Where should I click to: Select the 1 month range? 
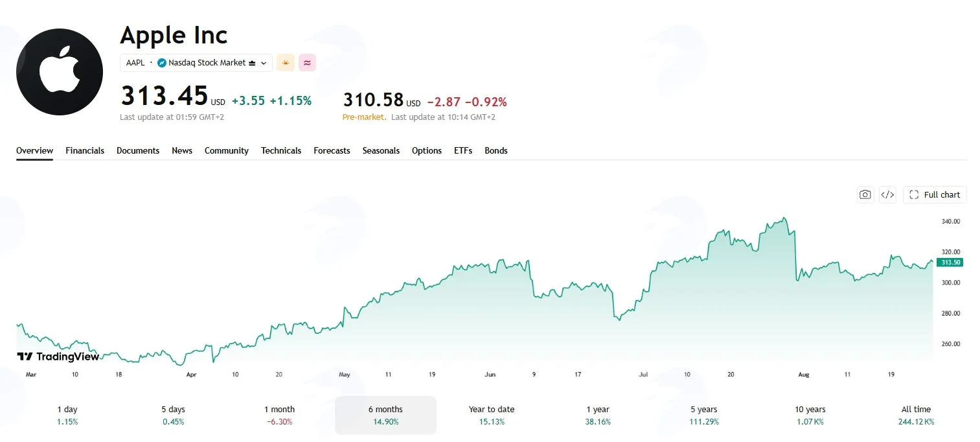click(279, 415)
